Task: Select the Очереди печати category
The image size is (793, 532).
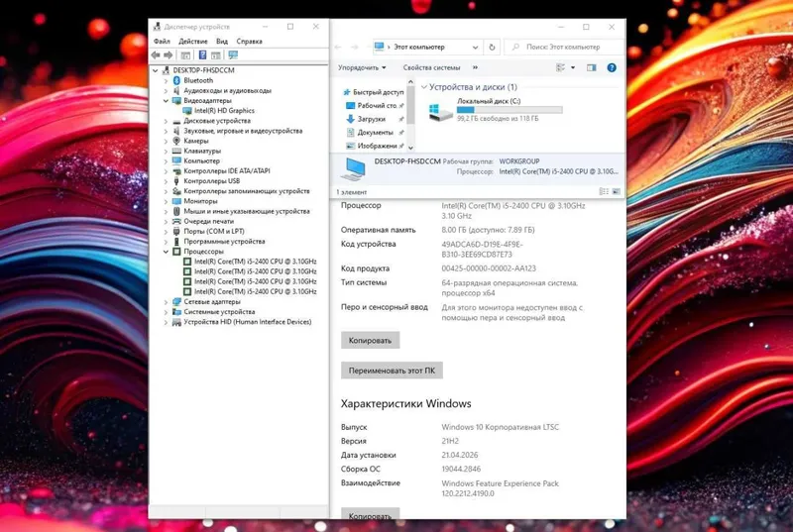Action: (208, 221)
